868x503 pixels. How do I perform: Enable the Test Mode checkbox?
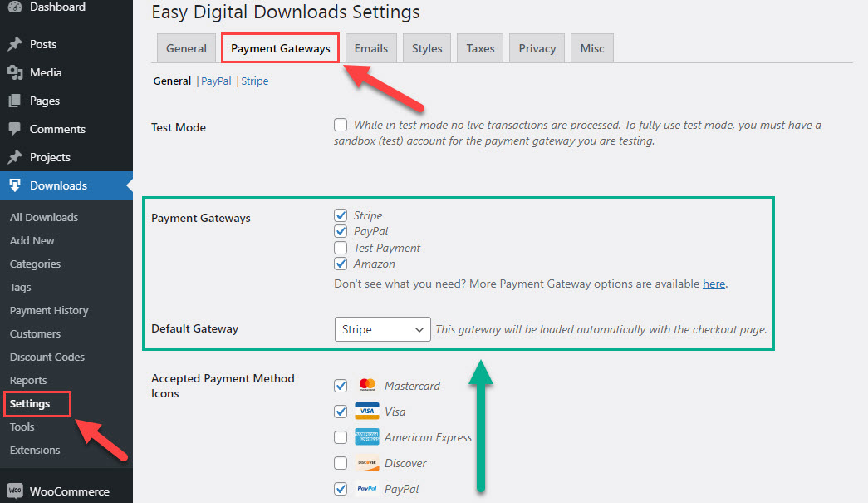click(341, 125)
